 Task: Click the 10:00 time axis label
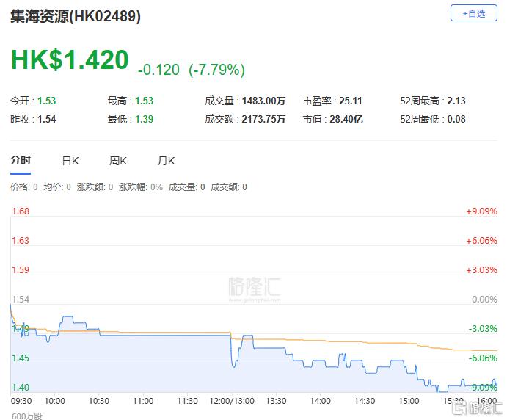(x=54, y=401)
